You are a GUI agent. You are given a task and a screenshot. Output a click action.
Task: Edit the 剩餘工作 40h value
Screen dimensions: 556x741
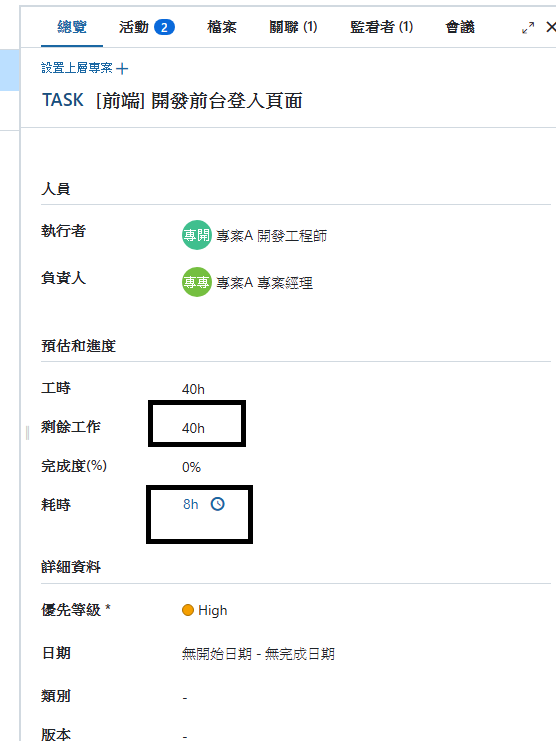pos(193,428)
